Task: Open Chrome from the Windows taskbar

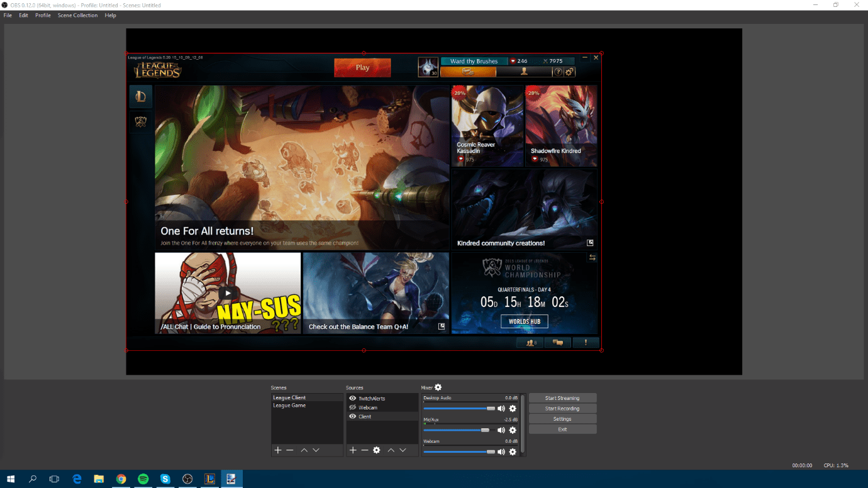Action: [x=121, y=479]
